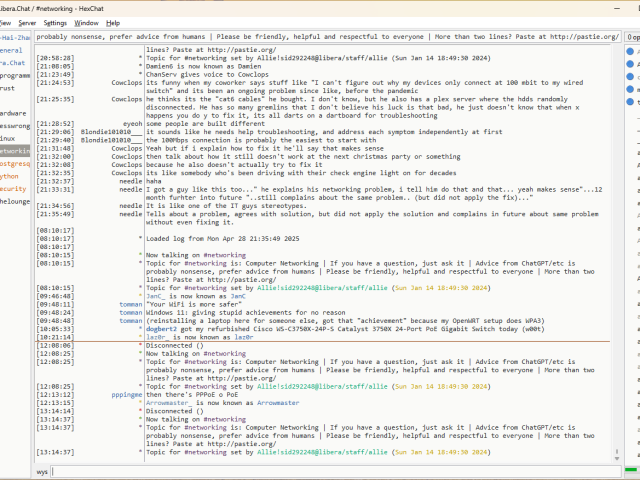
Task: Open the Window menu
Action: click(x=87, y=22)
